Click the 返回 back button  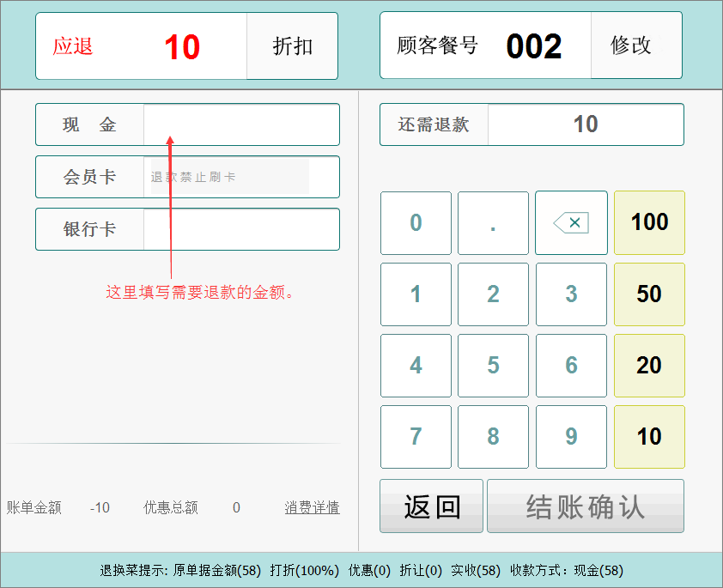(x=432, y=506)
